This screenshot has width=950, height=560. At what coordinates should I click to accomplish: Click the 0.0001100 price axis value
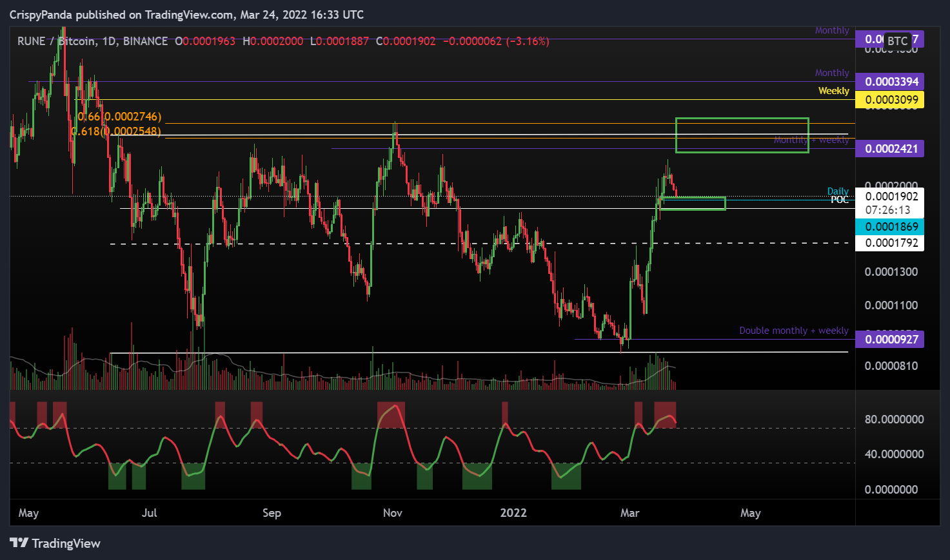[x=891, y=305]
